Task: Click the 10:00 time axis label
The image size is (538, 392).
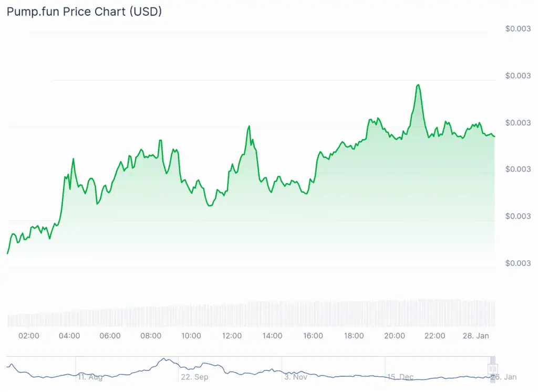Action: click(x=191, y=336)
